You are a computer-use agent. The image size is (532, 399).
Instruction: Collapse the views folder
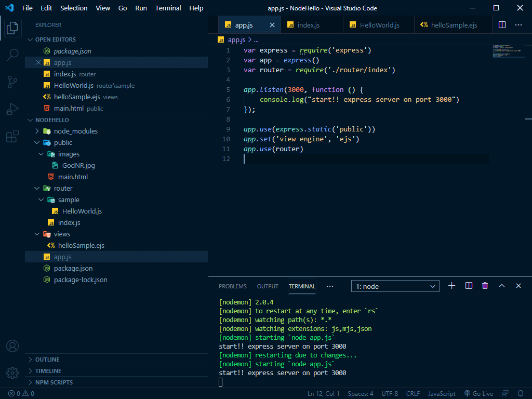(x=37, y=234)
